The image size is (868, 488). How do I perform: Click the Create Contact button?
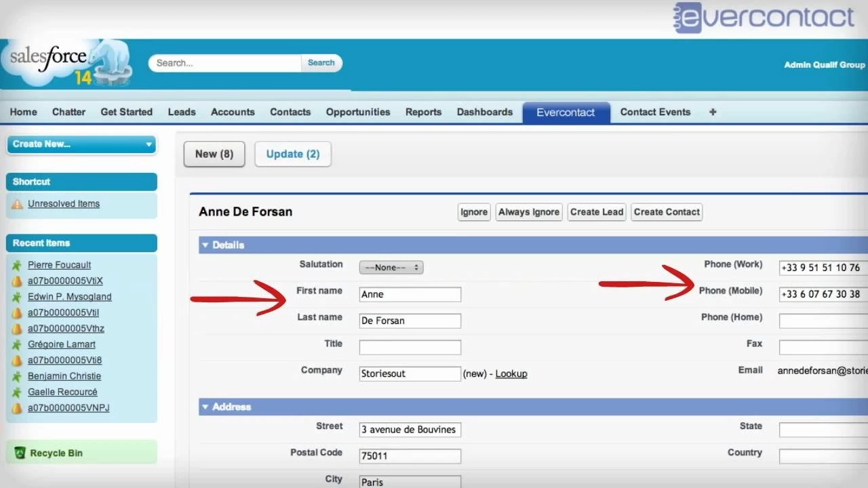click(x=667, y=212)
